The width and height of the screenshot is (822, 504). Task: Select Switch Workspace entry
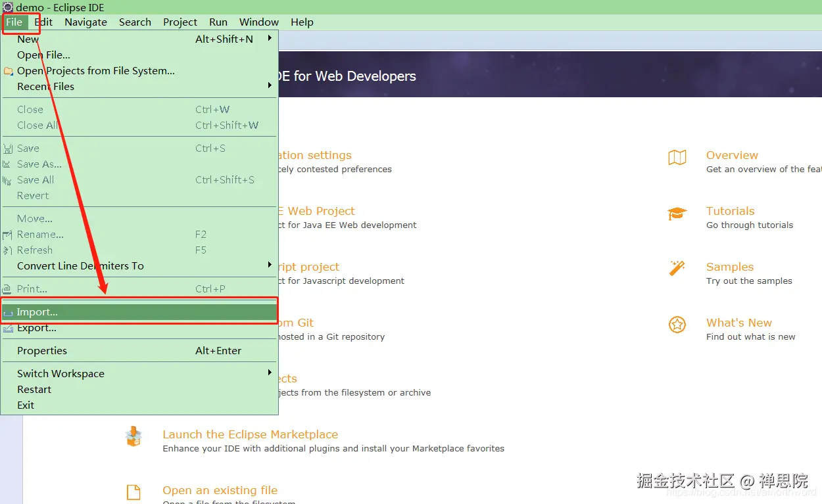click(139, 373)
